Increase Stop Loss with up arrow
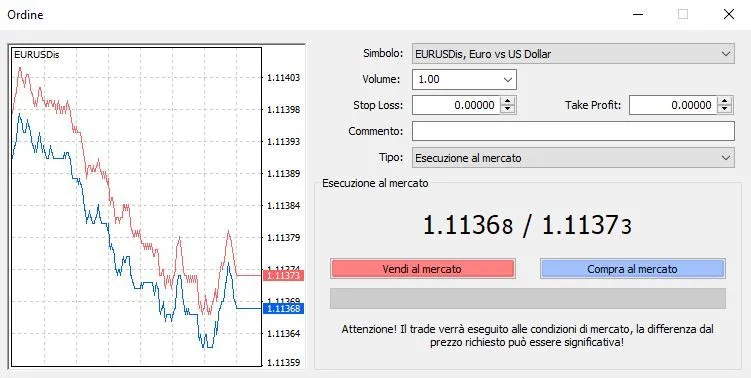Image resolution: width=751 pixels, height=378 pixels. pos(508,101)
